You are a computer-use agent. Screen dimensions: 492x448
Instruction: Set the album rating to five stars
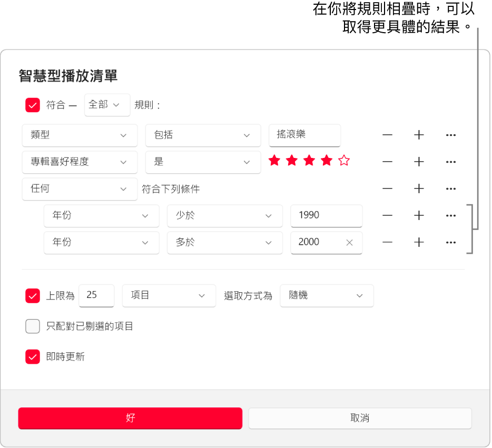point(343,161)
